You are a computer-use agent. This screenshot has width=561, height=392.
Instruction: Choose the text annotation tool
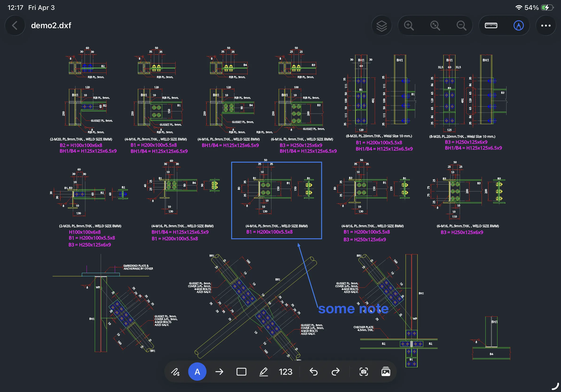(197, 372)
